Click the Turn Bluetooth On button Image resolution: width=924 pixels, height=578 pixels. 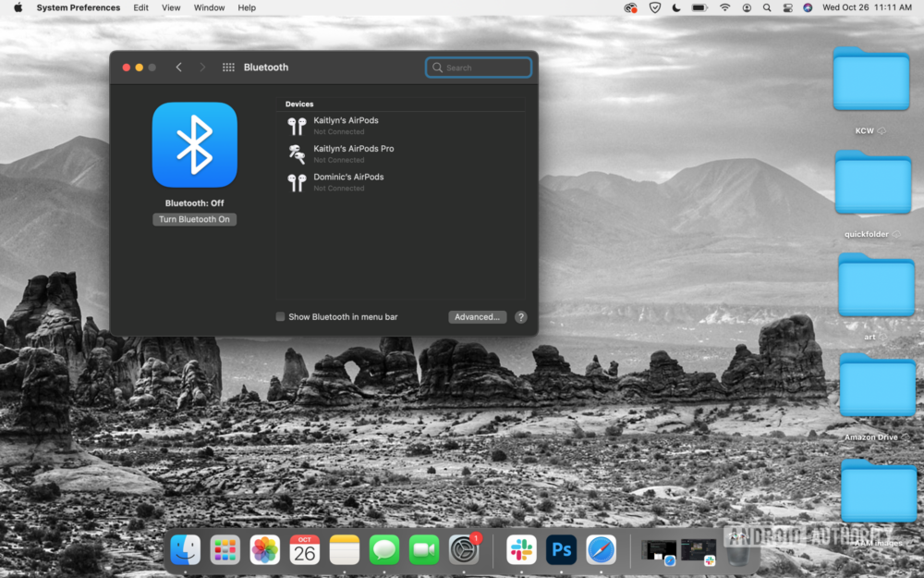(x=194, y=219)
